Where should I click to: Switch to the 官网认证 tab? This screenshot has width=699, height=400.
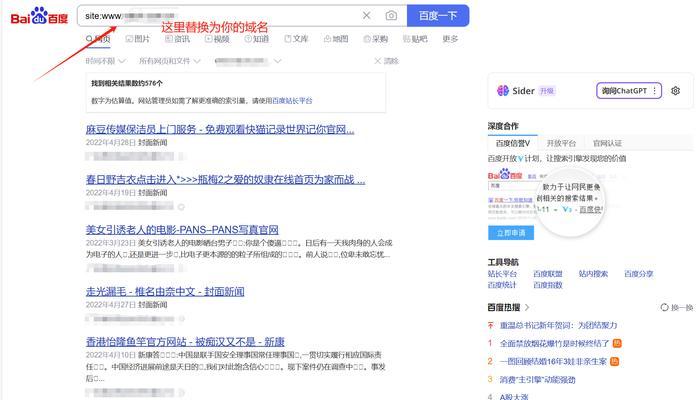click(x=607, y=143)
